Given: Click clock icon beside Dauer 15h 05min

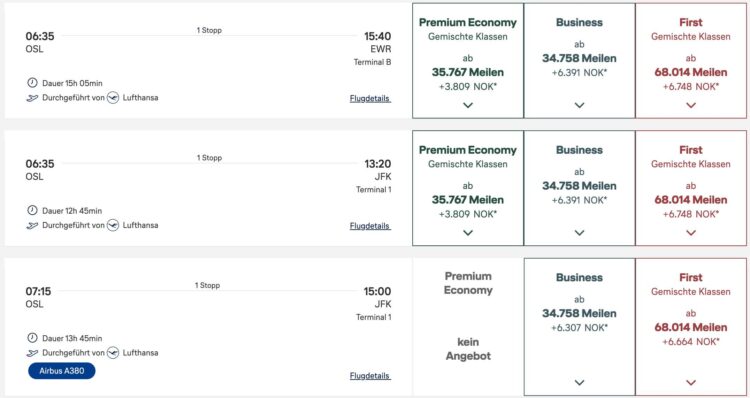Looking at the screenshot, I should [x=32, y=83].
